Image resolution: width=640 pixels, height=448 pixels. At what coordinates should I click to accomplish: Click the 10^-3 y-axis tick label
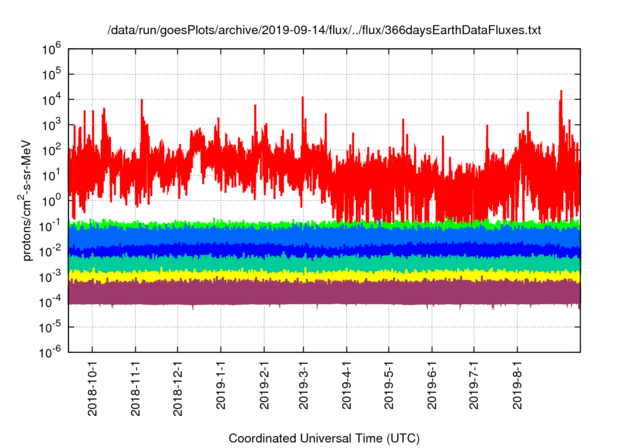pyautogui.click(x=50, y=277)
